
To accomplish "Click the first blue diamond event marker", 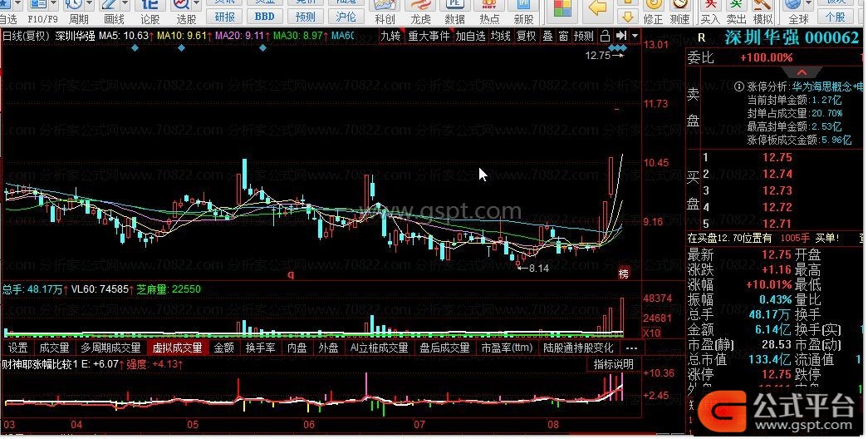I will (135, 48).
